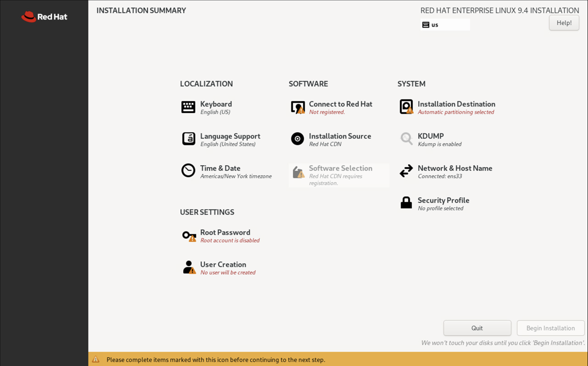Open Network & Host Name settings
Screen dimensions: 588x366
coord(455,168)
